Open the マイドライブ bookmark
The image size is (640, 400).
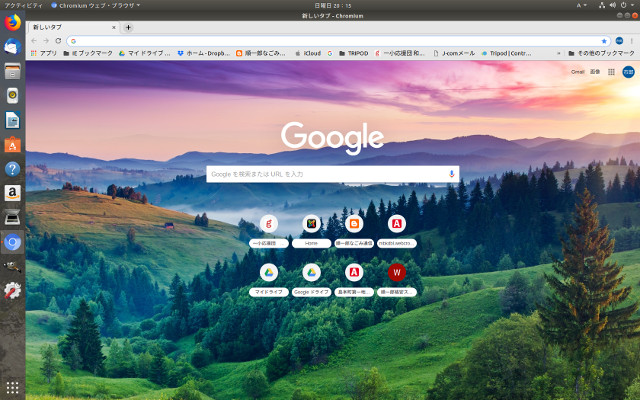point(144,53)
